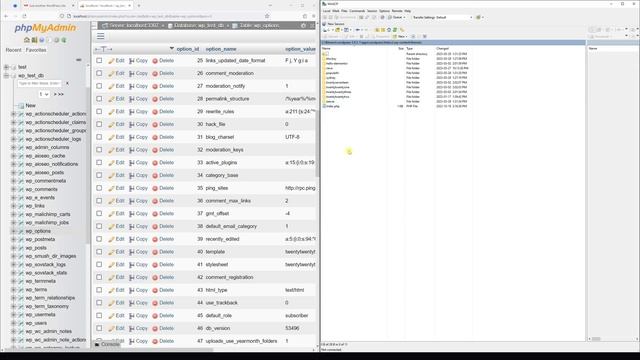Screen dimensions: 640x360
Task: Click the pencil Edit icon for links_updated_date_format
Action: 111,61
